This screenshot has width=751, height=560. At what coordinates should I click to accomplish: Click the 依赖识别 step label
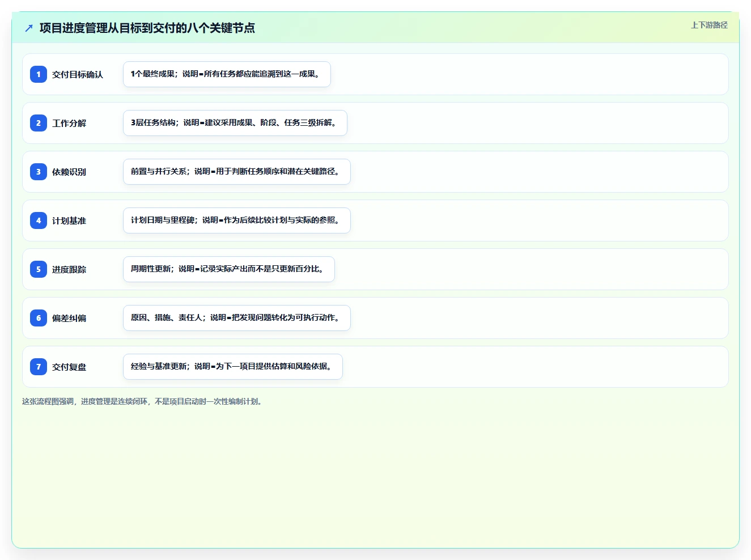[x=69, y=172]
